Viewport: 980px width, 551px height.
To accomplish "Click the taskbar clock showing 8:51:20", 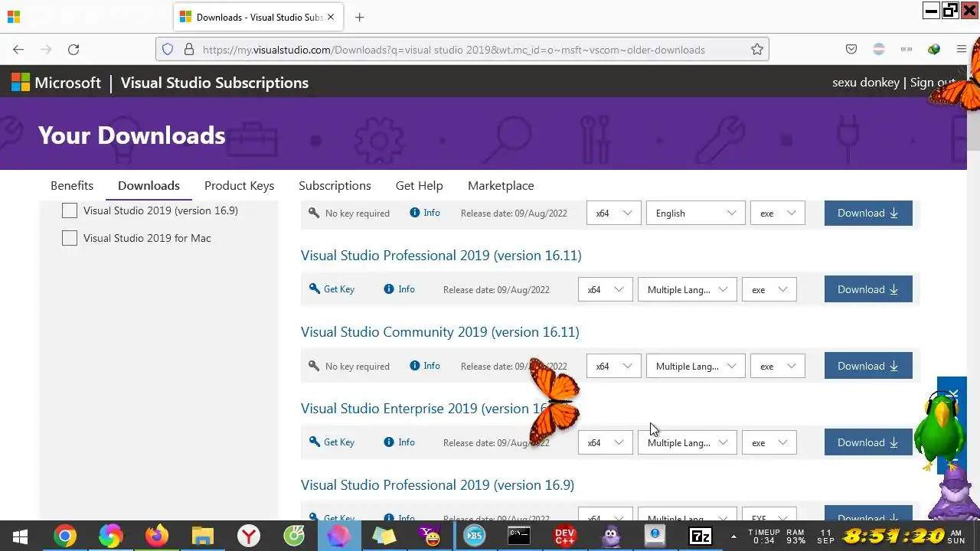I will pyautogui.click(x=894, y=536).
